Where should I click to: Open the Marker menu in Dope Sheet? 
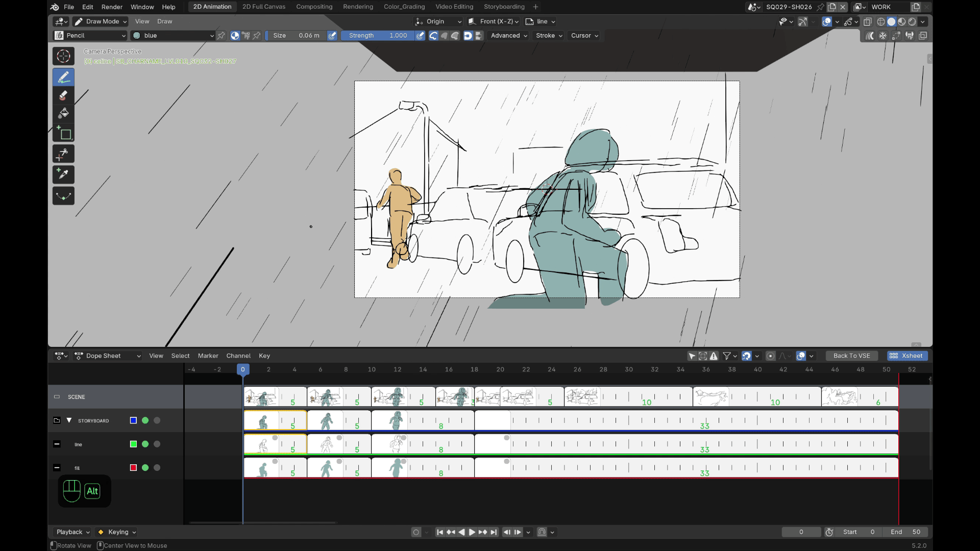coord(208,356)
